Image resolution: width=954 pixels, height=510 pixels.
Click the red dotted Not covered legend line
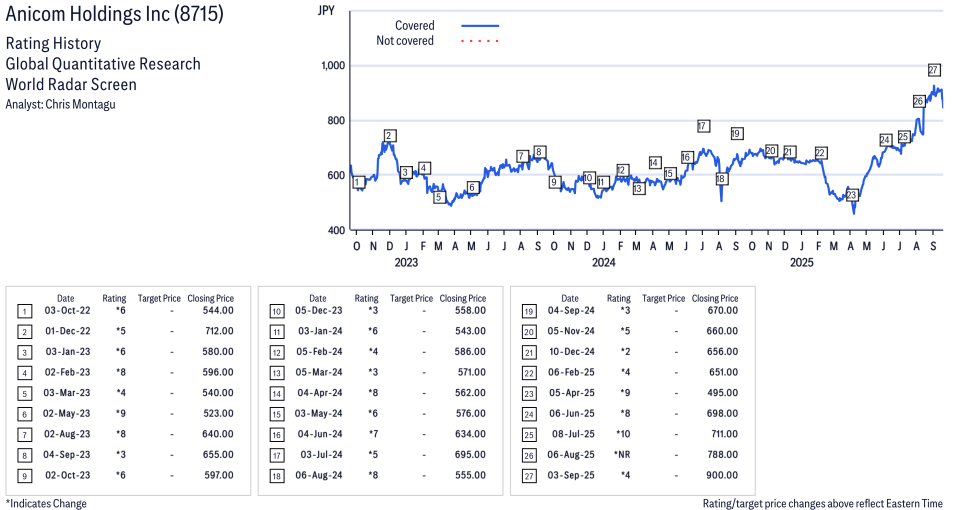(480, 41)
